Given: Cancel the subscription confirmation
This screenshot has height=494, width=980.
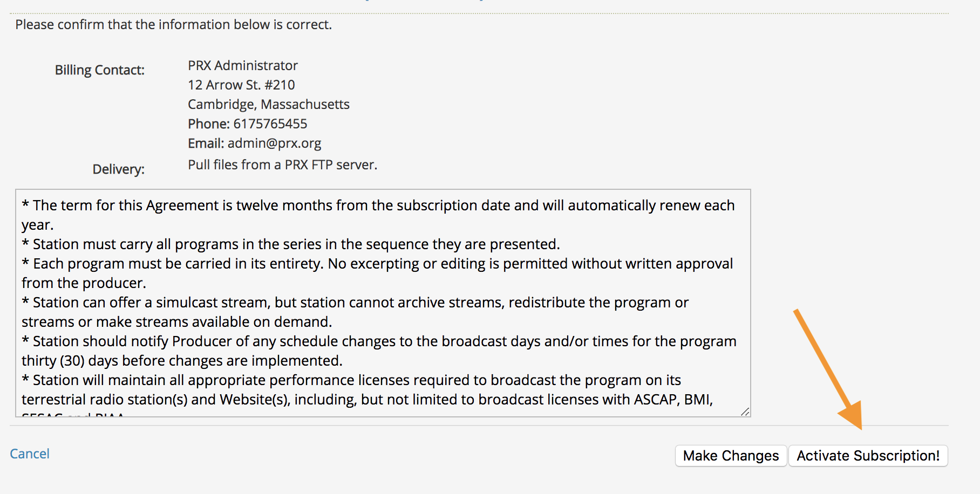Looking at the screenshot, I should coord(30,454).
